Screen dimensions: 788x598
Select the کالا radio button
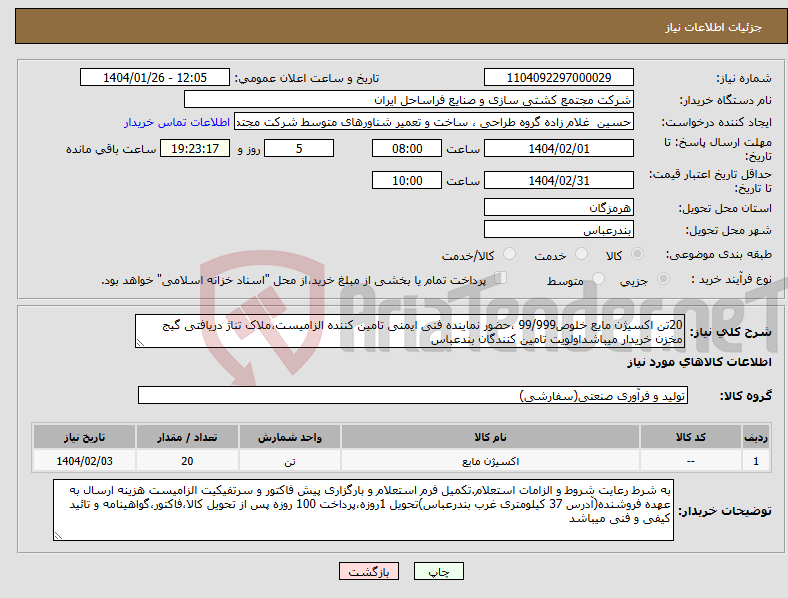(637, 254)
